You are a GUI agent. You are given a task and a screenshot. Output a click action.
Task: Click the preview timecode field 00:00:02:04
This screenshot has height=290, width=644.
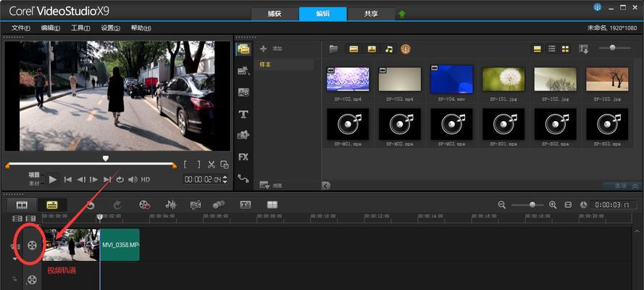203,180
